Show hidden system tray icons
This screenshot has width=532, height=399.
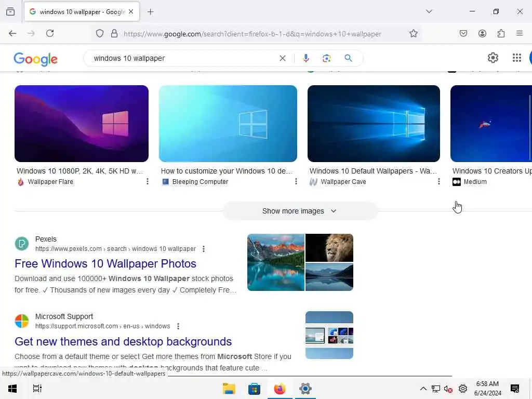[x=423, y=389]
